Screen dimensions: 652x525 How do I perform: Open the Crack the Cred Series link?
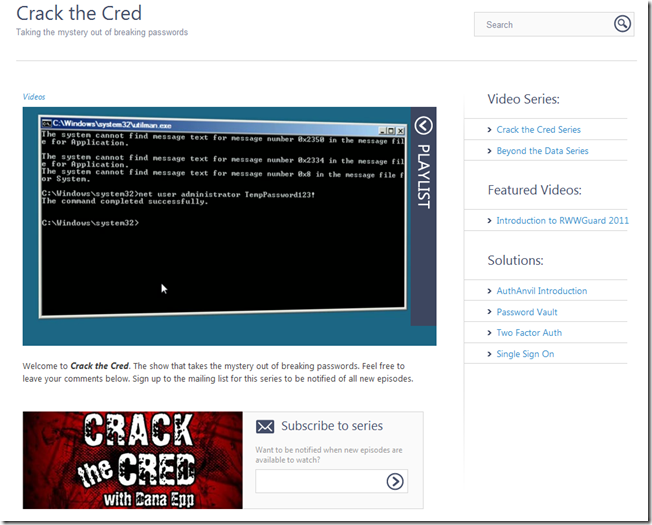pos(538,130)
